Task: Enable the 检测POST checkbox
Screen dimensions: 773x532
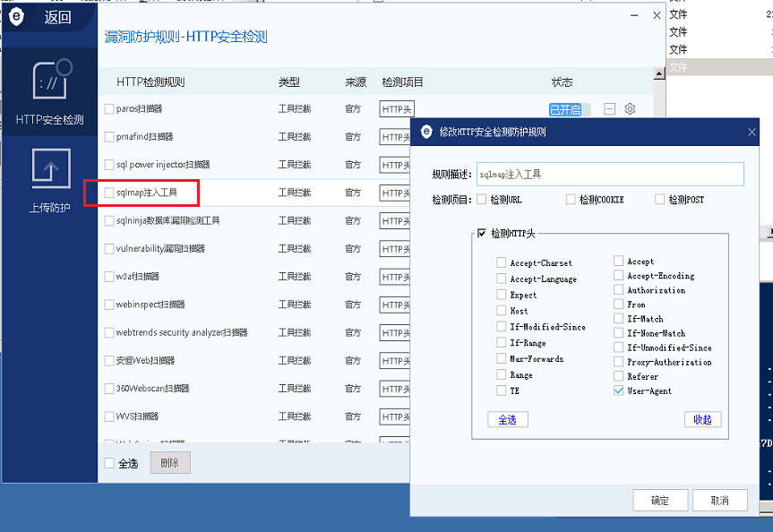Action: point(659,199)
